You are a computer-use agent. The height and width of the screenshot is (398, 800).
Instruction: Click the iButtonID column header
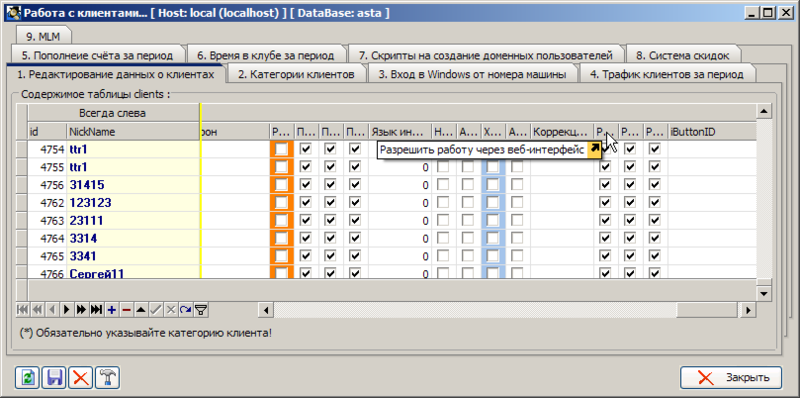tap(712, 132)
